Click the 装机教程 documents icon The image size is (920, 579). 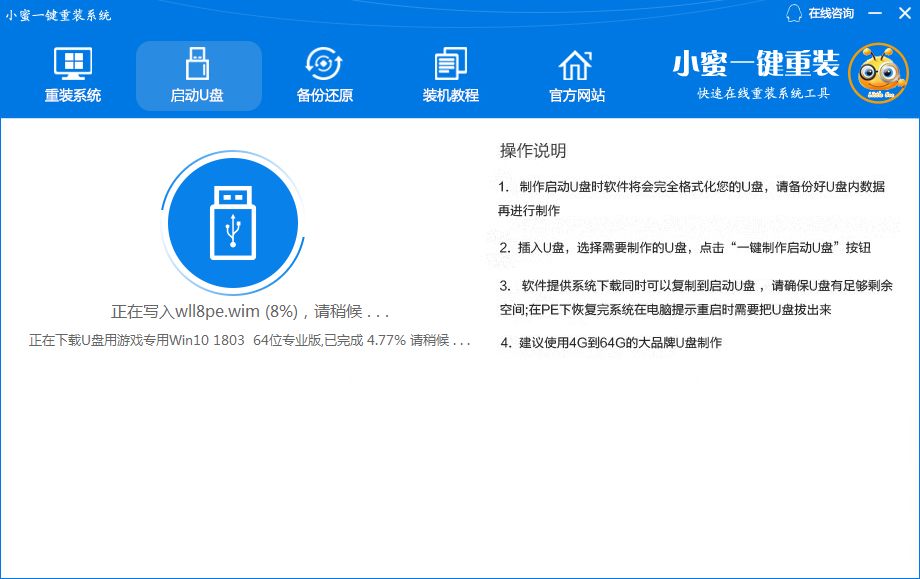tap(450, 64)
